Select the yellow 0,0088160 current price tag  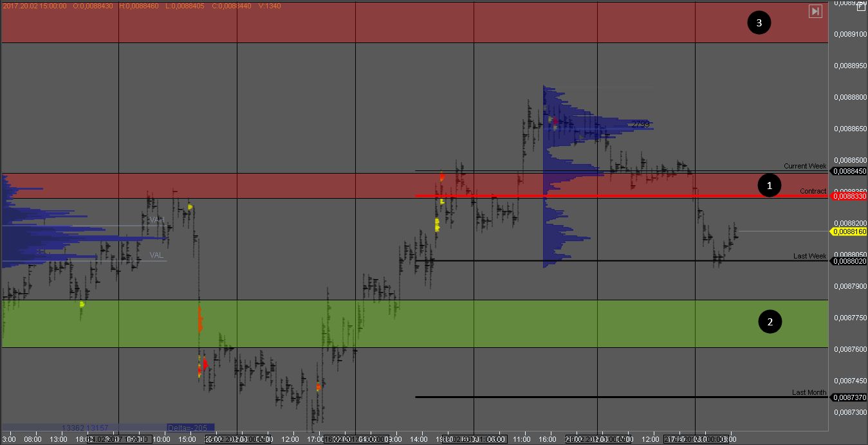[x=848, y=232]
